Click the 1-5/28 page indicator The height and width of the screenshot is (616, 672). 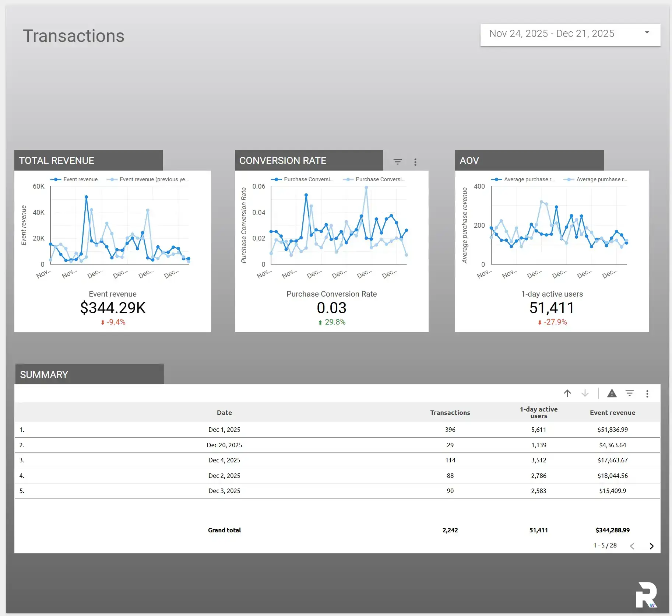point(605,545)
